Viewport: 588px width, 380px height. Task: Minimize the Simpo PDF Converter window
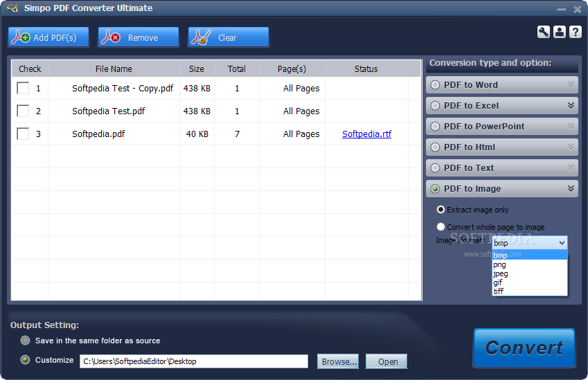562,9
